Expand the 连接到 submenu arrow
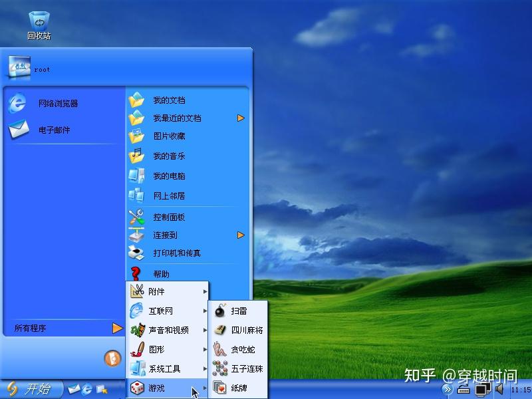This screenshot has width=532, height=399. coord(241,235)
